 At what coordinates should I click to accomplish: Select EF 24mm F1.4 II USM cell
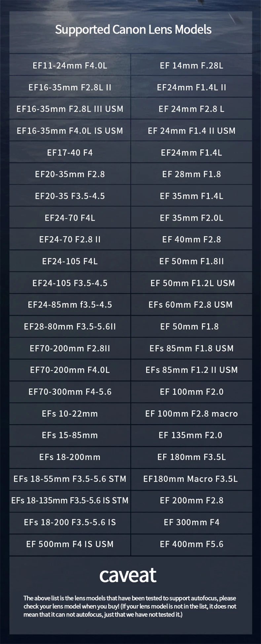click(x=192, y=131)
